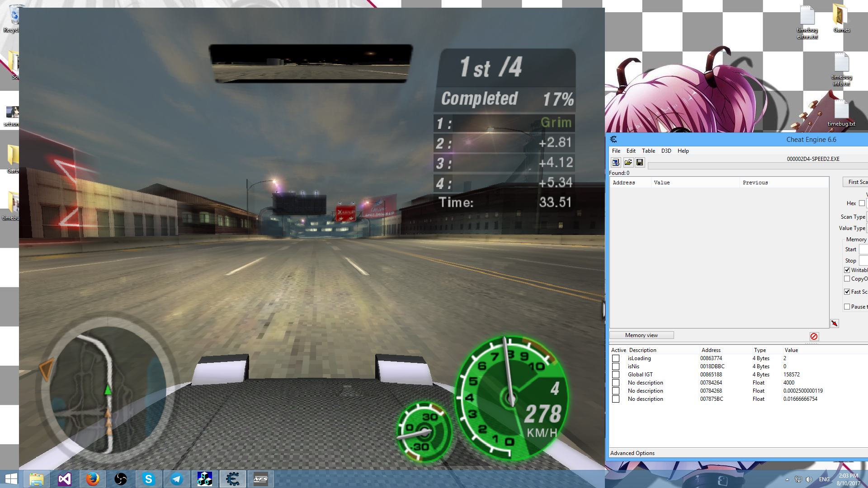The image size is (868, 488).
Task: Click the save floppy disk icon
Action: click(x=640, y=162)
